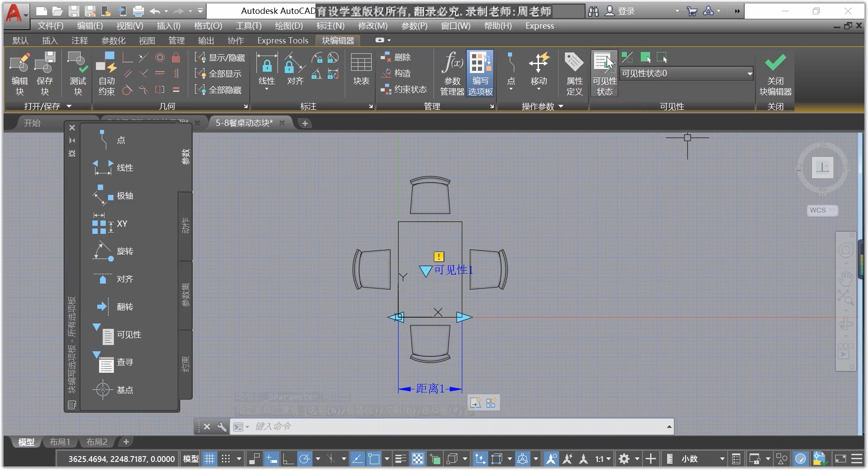Image resolution: width=868 pixels, height=470 pixels.
Task: Toggle transparency display in status bar
Action: [417, 459]
